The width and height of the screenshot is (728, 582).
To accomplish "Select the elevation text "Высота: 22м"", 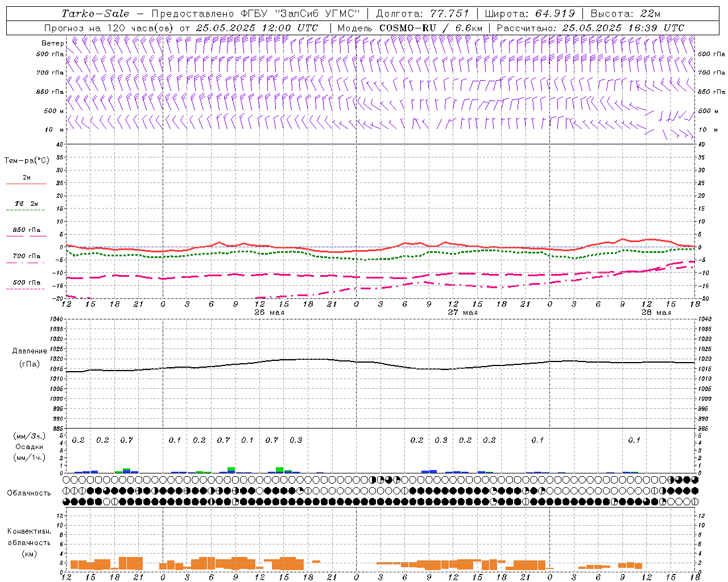I will click(x=626, y=14).
